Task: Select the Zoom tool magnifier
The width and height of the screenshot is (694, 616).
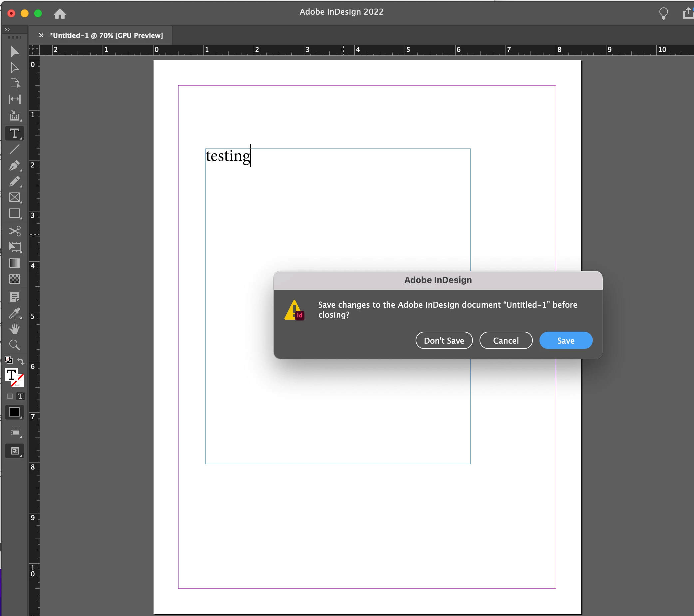Action: (x=15, y=345)
